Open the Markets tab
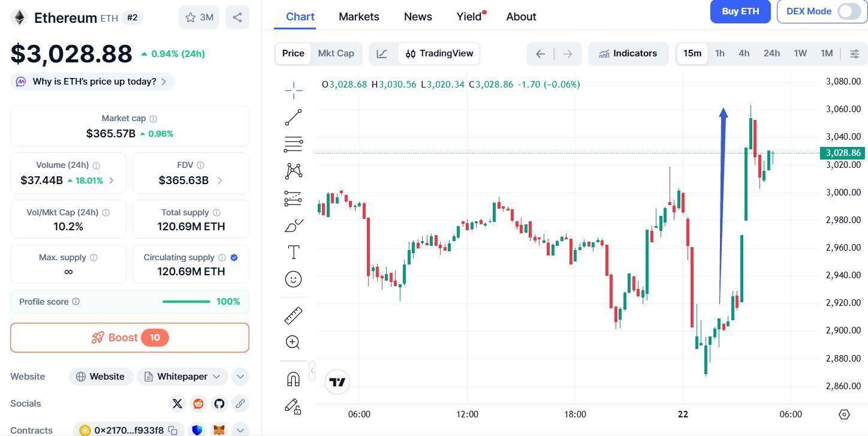The height and width of the screenshot is (436, 868). point(358,17)
